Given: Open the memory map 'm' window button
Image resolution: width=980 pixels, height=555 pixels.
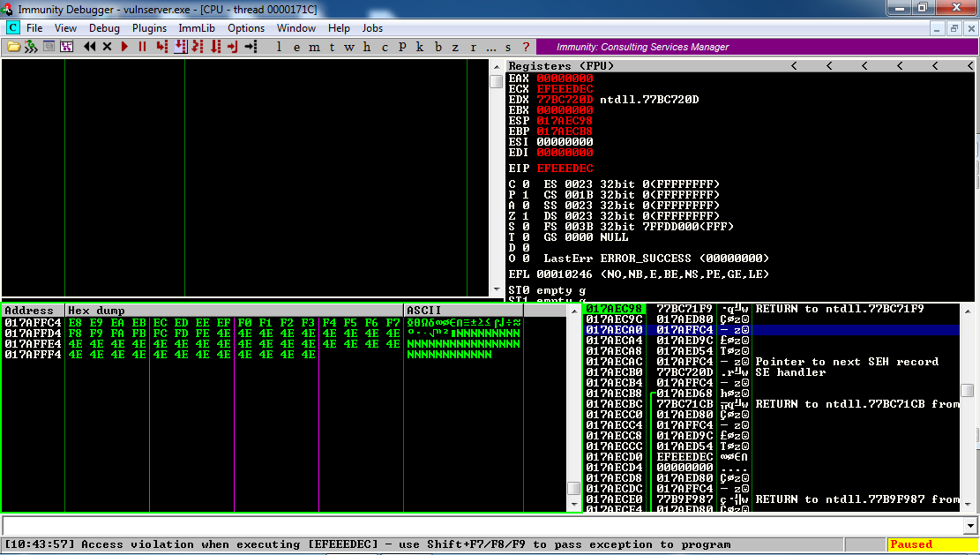Looking at the screenshot, I should [314, 47].
